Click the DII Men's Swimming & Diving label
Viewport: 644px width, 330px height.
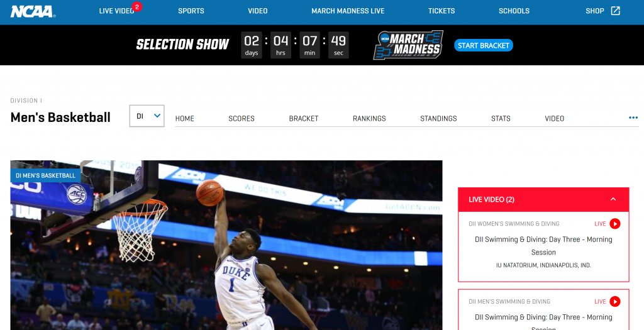pos(509,302)
